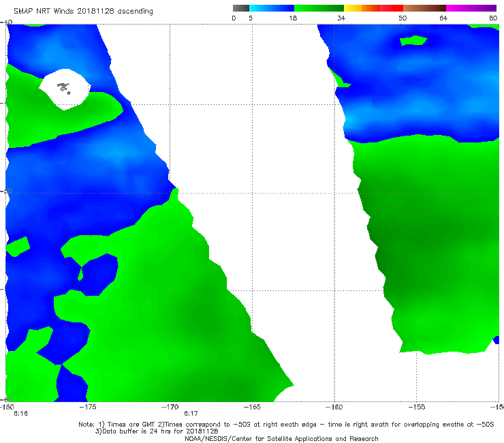Select the red segment of the colorbar
The width and height of the screenshot is (504, 443).
(391, 8)
